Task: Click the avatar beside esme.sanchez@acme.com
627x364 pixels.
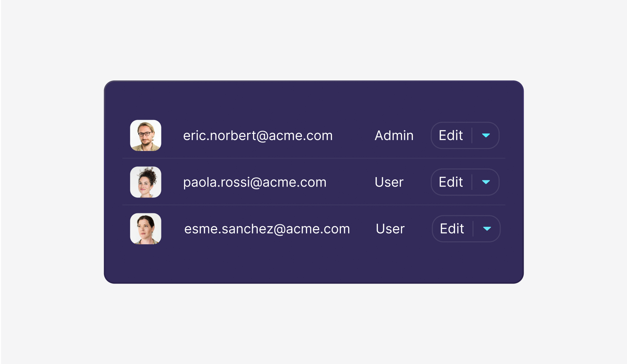Action: (x=146, y=229)
